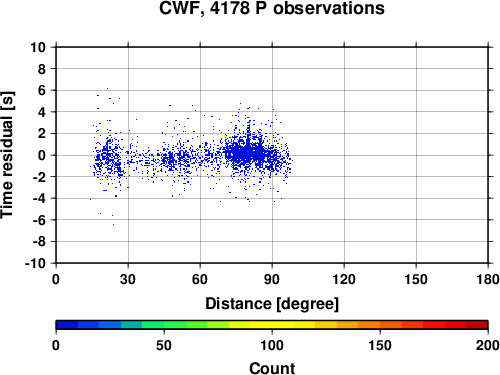The height and width of the screenshot is (375, 500).
Task: Click the colorbar tick label 200
Action: 488,345
